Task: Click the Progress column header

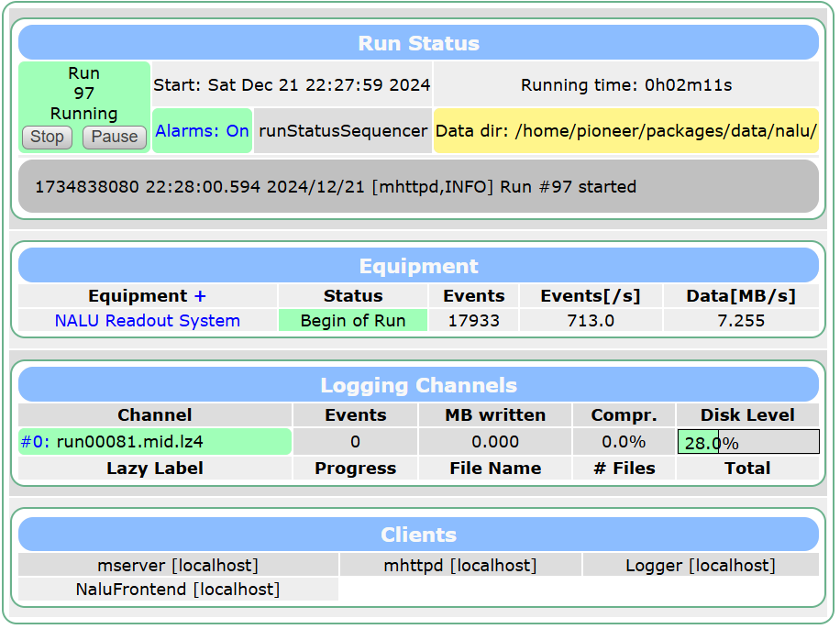Action: [355, 469]
